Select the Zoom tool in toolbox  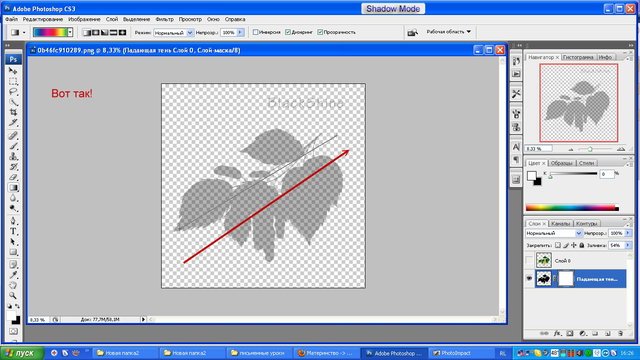pyautogui.click(x=13, y=295)
